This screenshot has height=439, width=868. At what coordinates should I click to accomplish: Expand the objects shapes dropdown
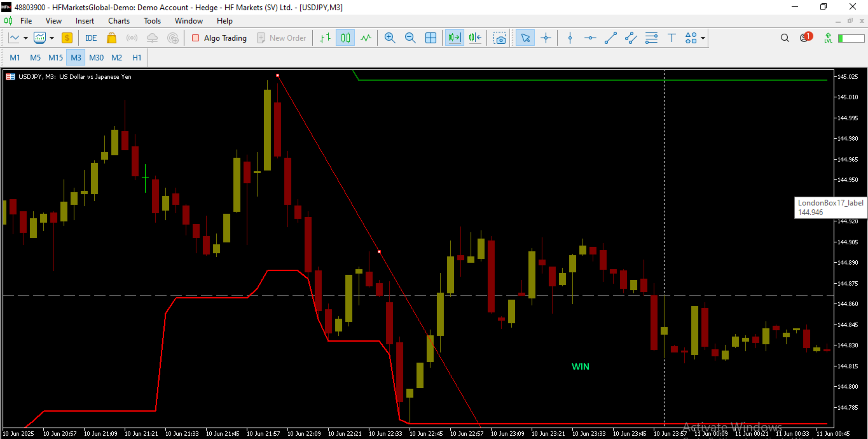click(x=702, y=38)
